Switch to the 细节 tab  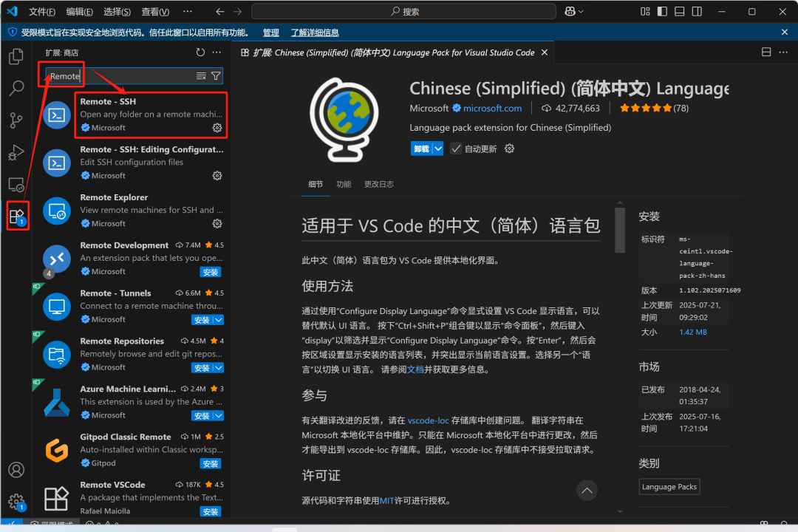(x=316, y=184)
